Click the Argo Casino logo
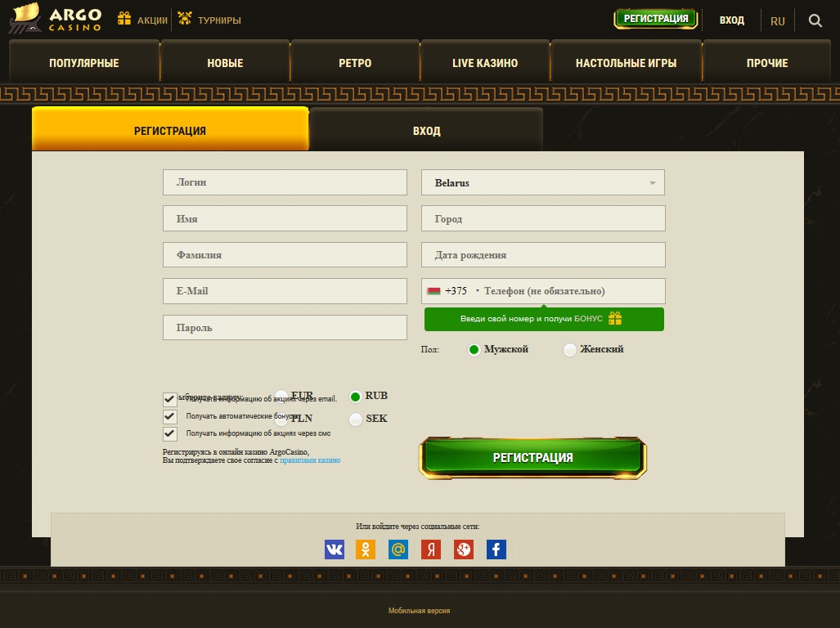Screen dimensions: 840x628 click(x=56, y=20)
